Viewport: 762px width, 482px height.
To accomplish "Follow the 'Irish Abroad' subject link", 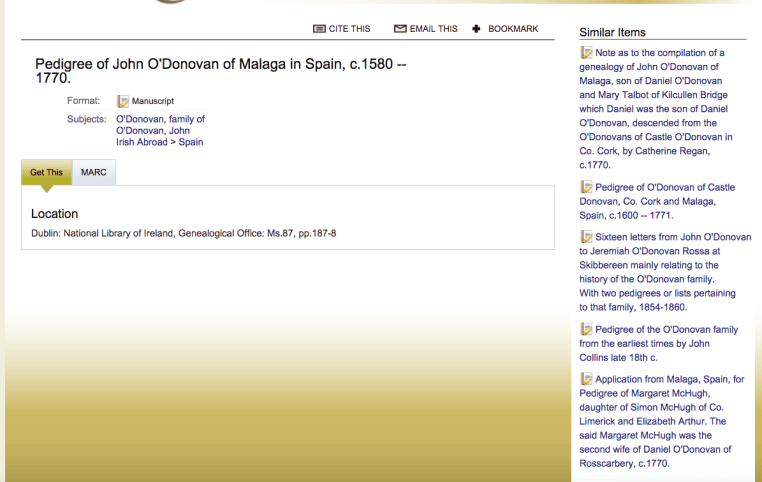I will [143, 143].
